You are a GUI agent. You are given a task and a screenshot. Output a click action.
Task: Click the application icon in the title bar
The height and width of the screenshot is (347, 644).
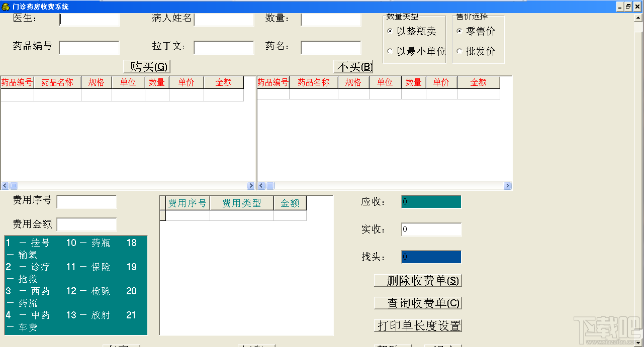(x=6, y=7)
